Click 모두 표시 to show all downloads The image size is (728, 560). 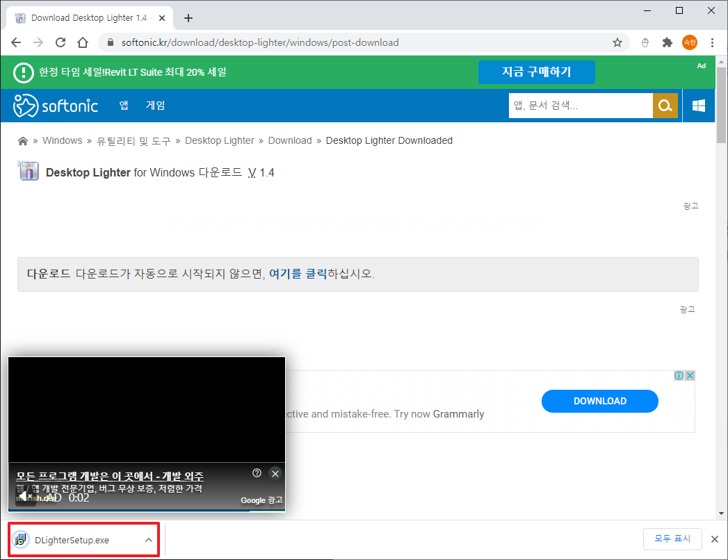(x=672, y=538)
